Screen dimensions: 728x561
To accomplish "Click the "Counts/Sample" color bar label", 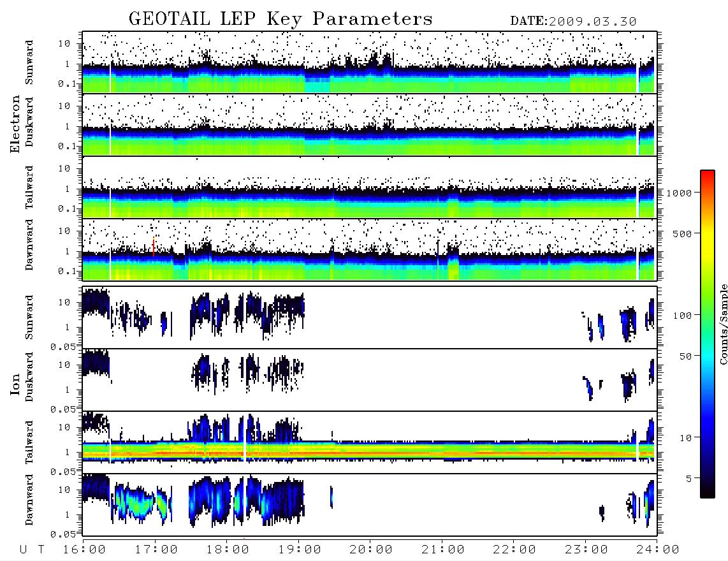I will [x=723, y=324].
